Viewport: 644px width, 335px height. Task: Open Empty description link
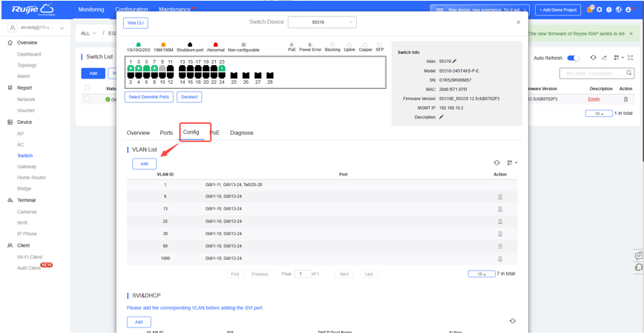click(x=594, y=99)
